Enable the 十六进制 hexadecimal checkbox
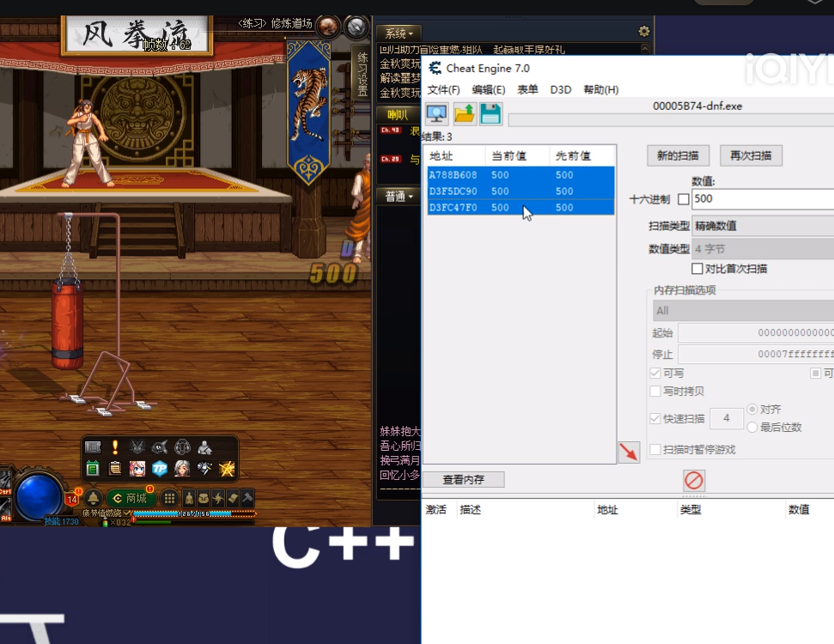Screen dimensions: 834x644 pos(684,199)
